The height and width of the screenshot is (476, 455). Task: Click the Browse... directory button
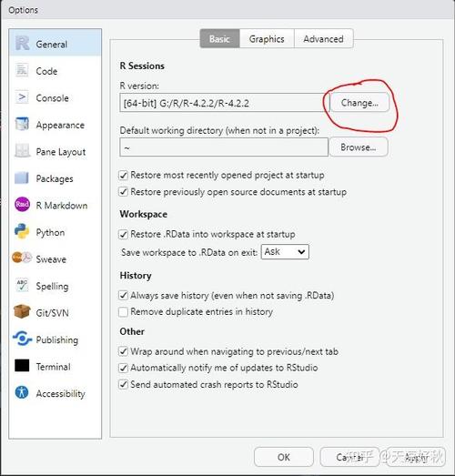[x=359, y=147]
